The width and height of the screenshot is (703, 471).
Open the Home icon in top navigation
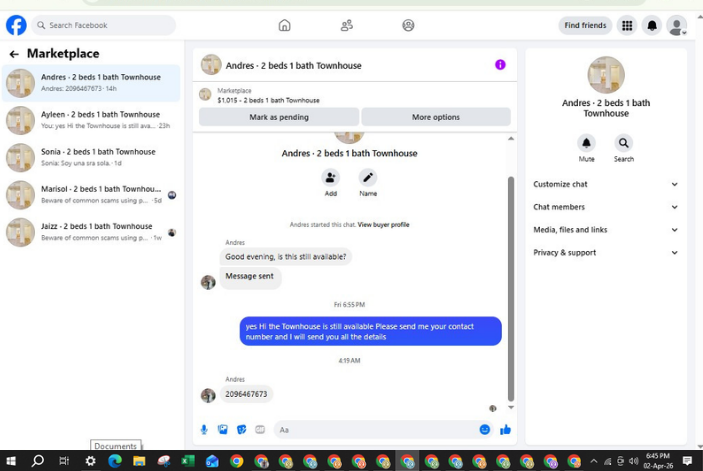point(284,25)
